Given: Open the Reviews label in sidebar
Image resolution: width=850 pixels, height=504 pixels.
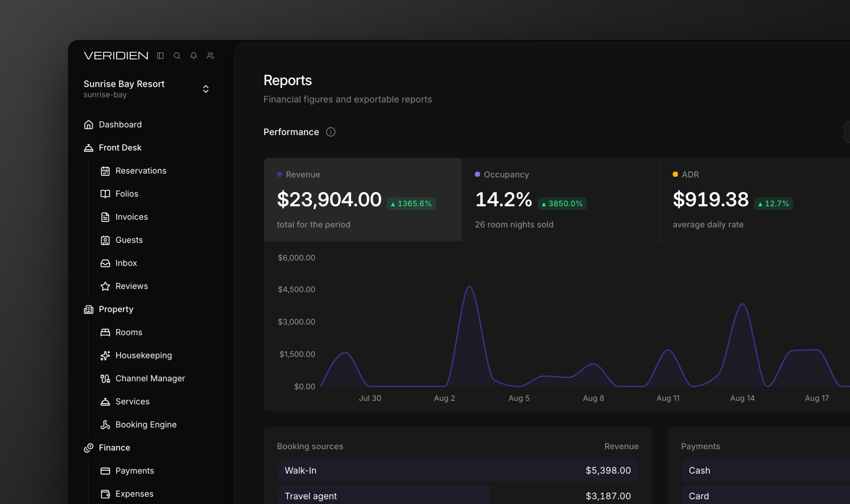Looking at the screenshot, I should pyautogui.click(x=132, y=286).
